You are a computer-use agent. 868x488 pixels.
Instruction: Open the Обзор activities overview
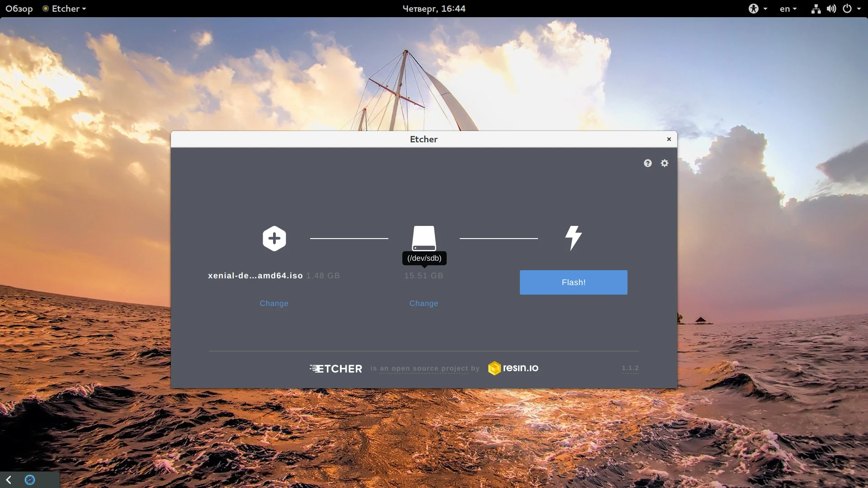[x=19, y=9]
